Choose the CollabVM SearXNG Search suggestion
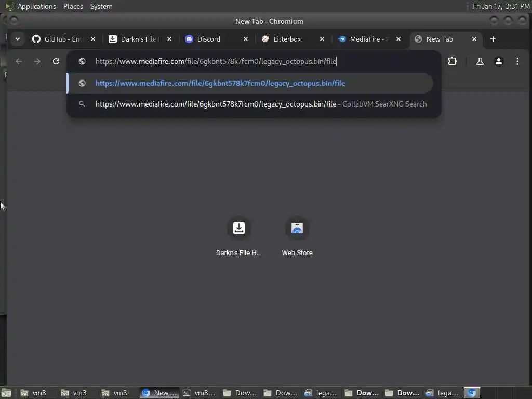This screenshot has height=399, width=532. [x=250, y=104]
